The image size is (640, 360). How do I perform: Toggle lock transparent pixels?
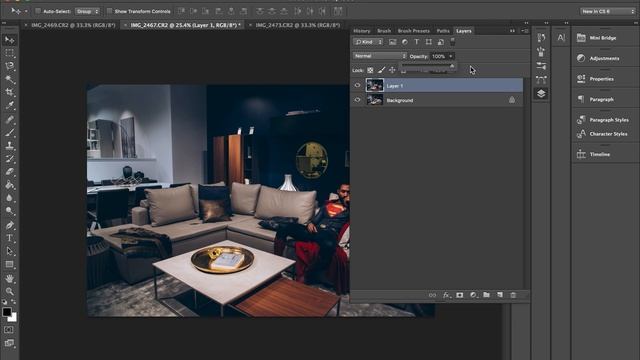pos(370,70)
